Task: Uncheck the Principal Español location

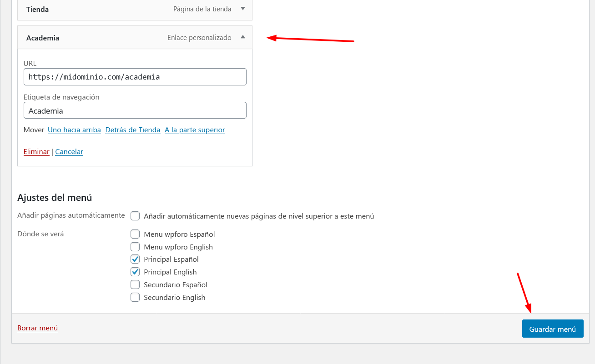Action: coord(135,259)
